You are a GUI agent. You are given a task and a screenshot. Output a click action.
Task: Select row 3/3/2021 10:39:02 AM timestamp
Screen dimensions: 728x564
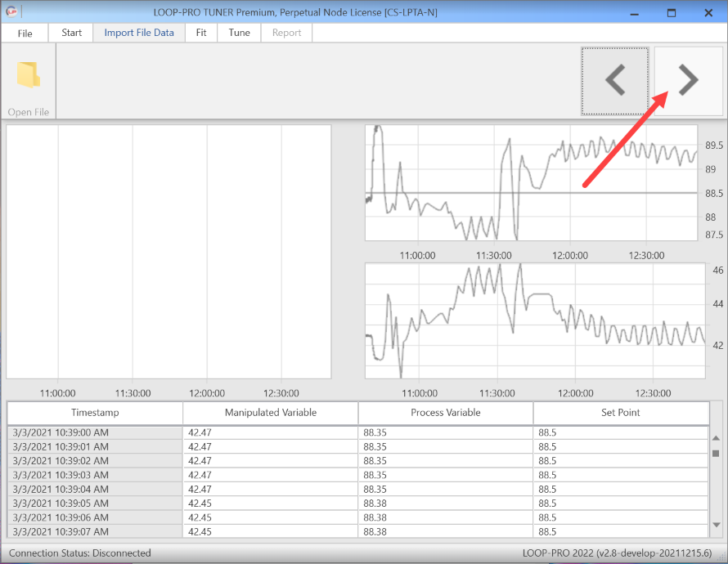pyautogui.click(x=95, y=461)
